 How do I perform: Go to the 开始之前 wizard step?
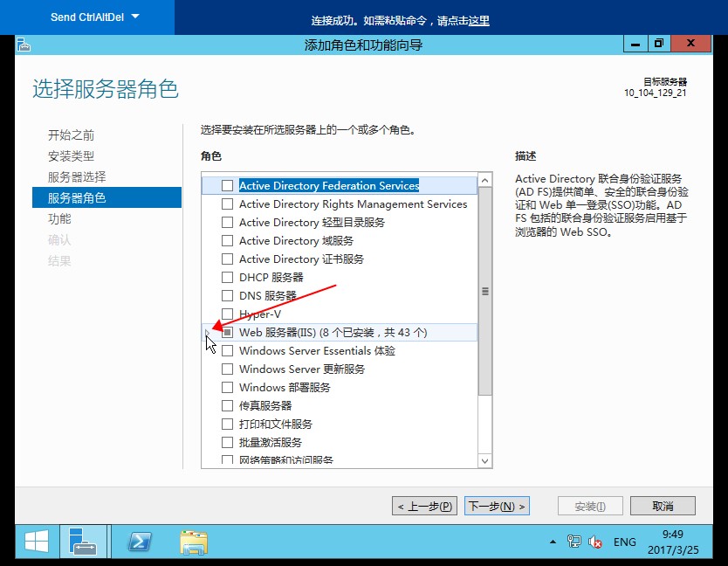click(x=71, y=135)
